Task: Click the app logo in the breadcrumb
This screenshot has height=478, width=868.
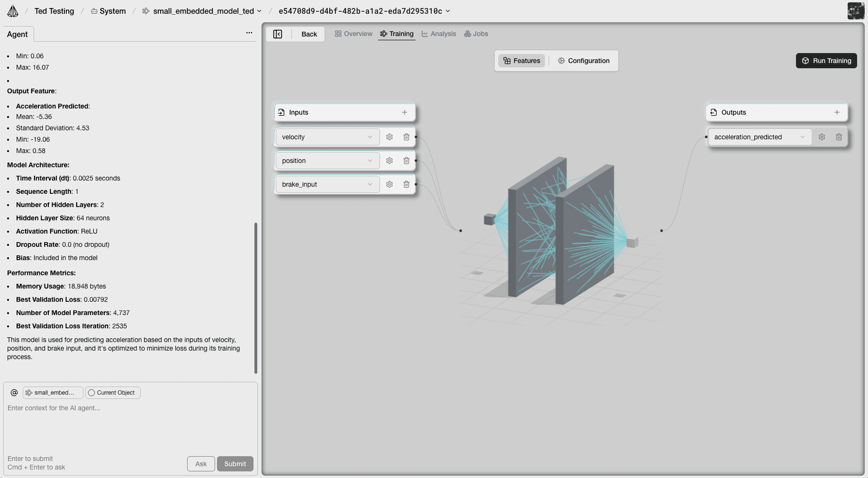Action: click(13, 10)
